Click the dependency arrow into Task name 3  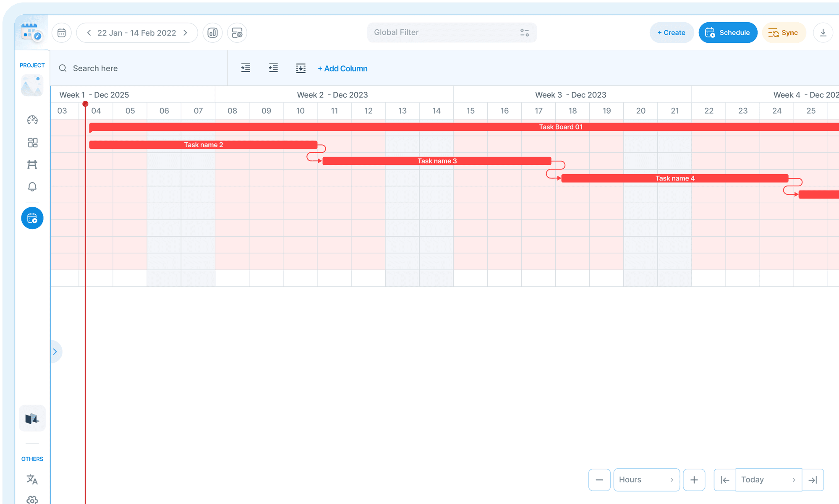[319, 161]
